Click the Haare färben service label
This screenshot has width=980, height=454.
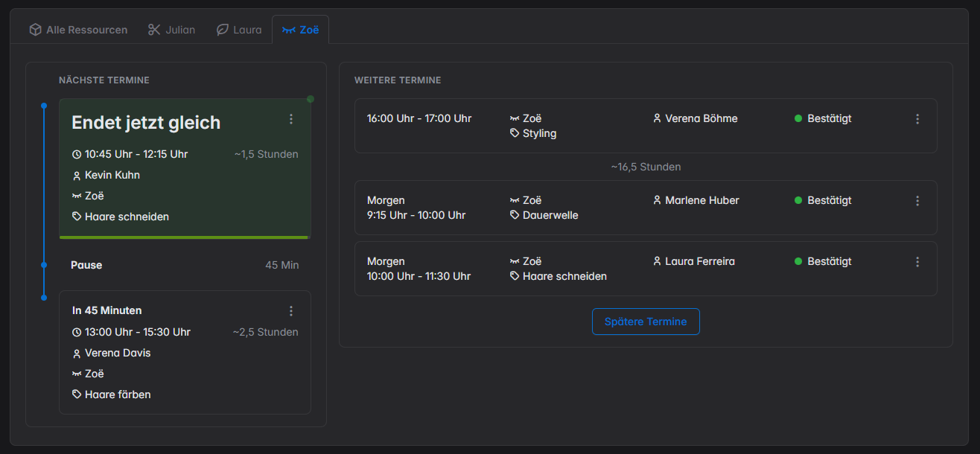click(x=118, y=394)
